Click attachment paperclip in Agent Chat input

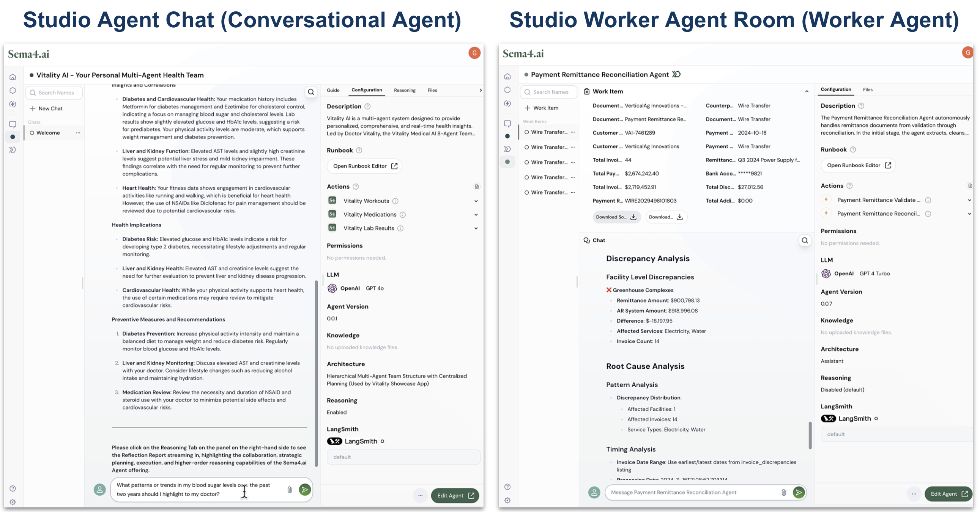(290, 490)
